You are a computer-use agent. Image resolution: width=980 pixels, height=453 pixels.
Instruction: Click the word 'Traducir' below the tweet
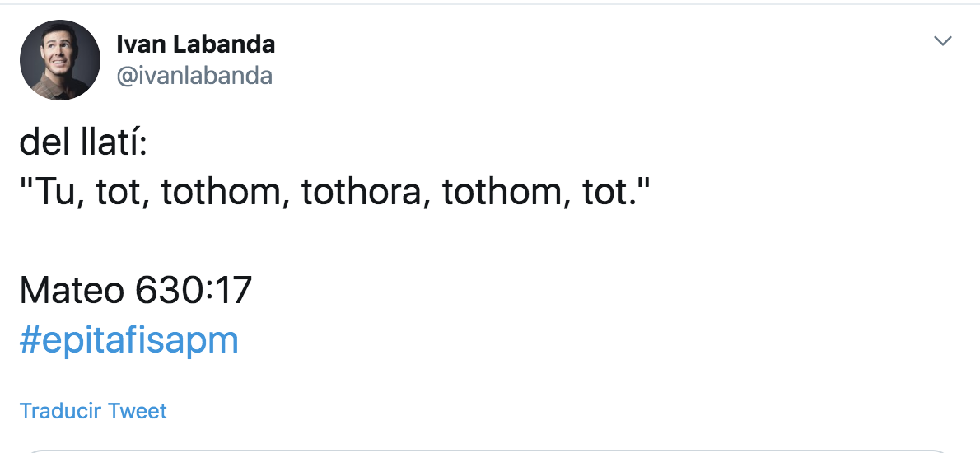(x=61, y=411)
